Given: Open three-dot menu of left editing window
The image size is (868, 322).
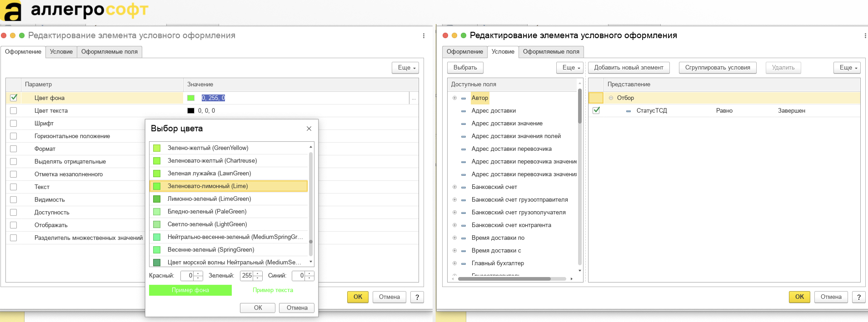Looking at the screenshot, I should (424, 35).
